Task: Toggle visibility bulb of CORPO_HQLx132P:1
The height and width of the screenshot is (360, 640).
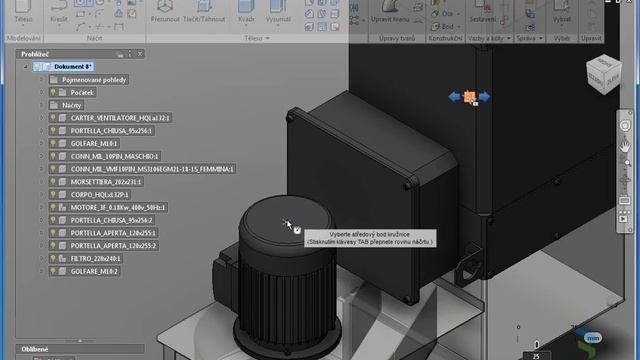Action: point(53,194)
